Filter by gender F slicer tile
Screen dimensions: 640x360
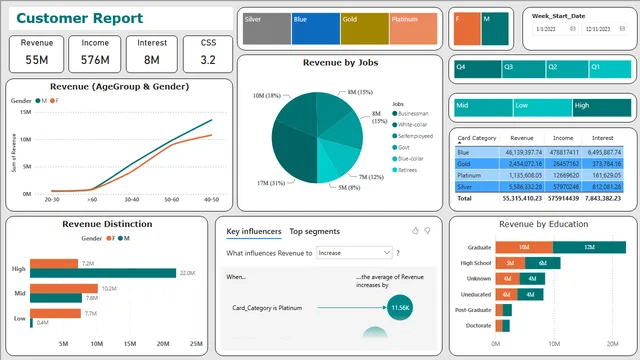click(467, 29)
